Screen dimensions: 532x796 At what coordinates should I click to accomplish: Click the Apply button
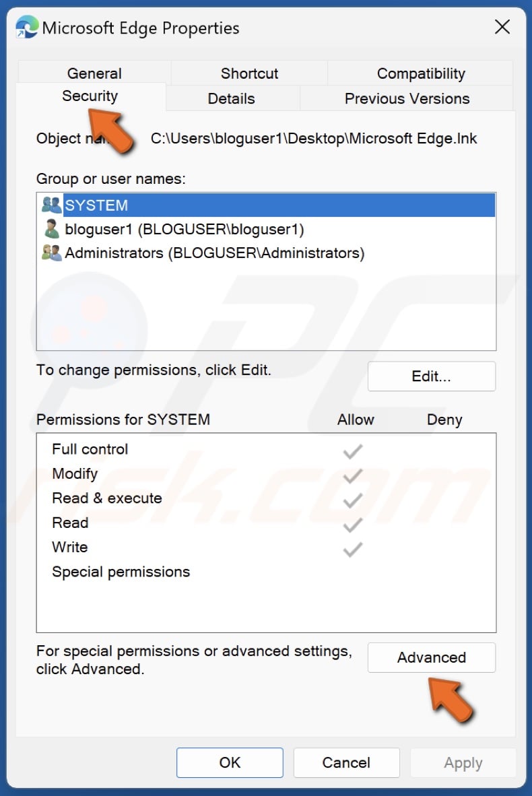(x=463, y=762)
